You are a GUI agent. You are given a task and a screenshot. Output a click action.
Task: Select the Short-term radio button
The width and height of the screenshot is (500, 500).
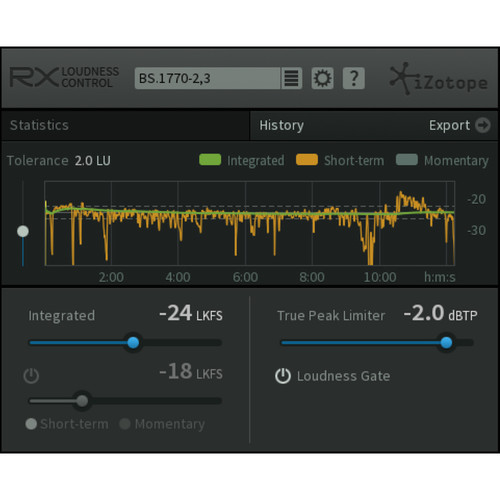[31, 424]
